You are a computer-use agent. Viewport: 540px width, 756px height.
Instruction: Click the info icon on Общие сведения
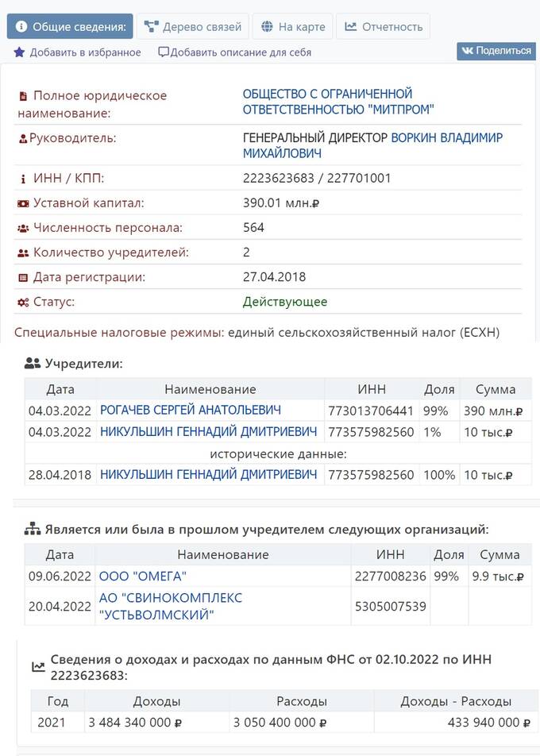[21, 26]
